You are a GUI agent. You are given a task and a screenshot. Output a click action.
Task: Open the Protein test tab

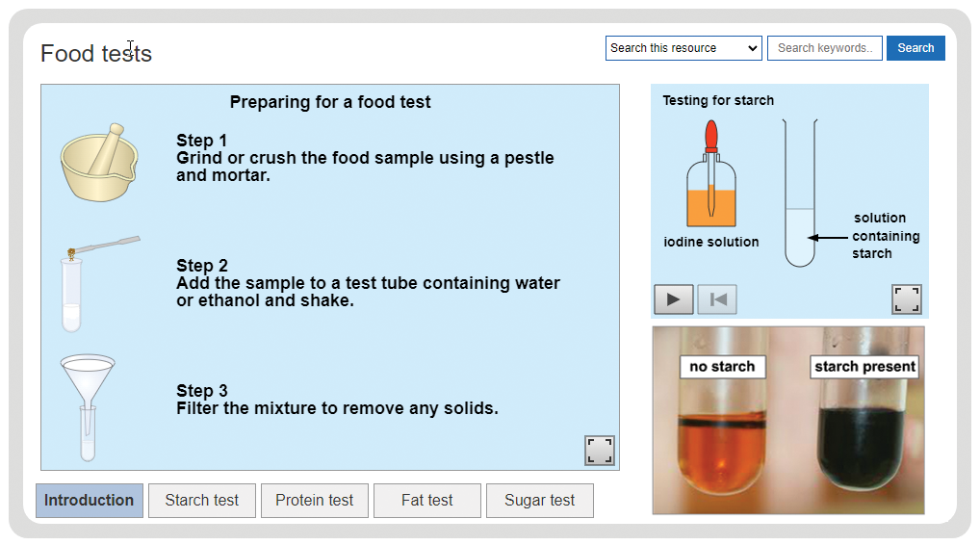pyautogui.click(x=315, y=501)
